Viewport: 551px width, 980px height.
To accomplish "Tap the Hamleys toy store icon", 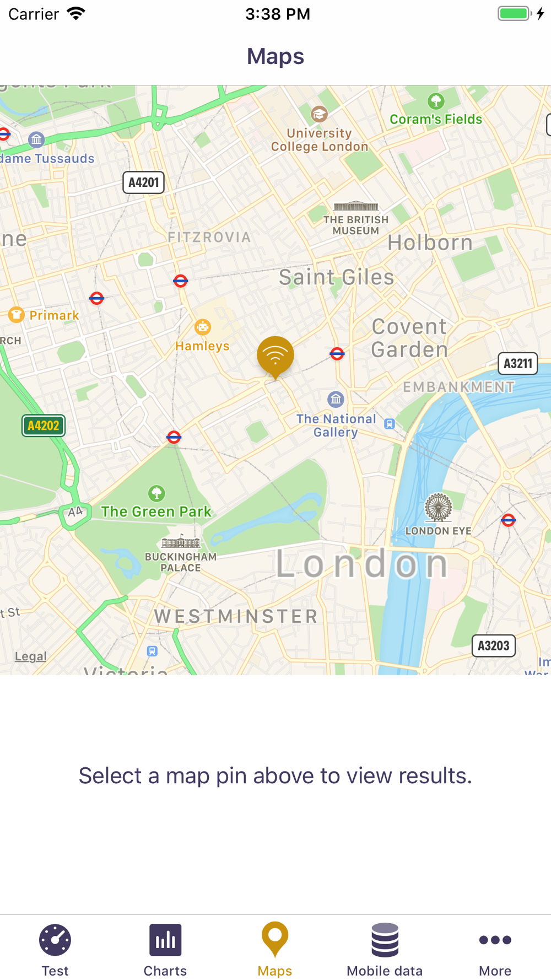I will pos(203,327).
